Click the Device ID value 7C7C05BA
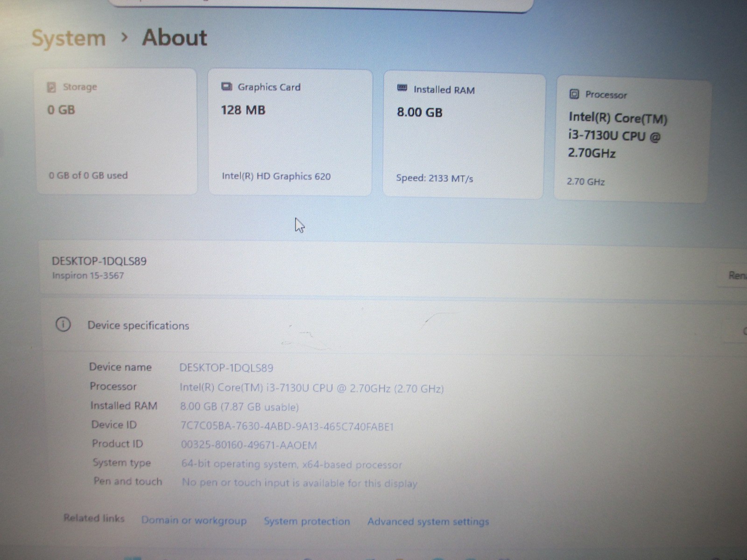 (x=287, y=426)
